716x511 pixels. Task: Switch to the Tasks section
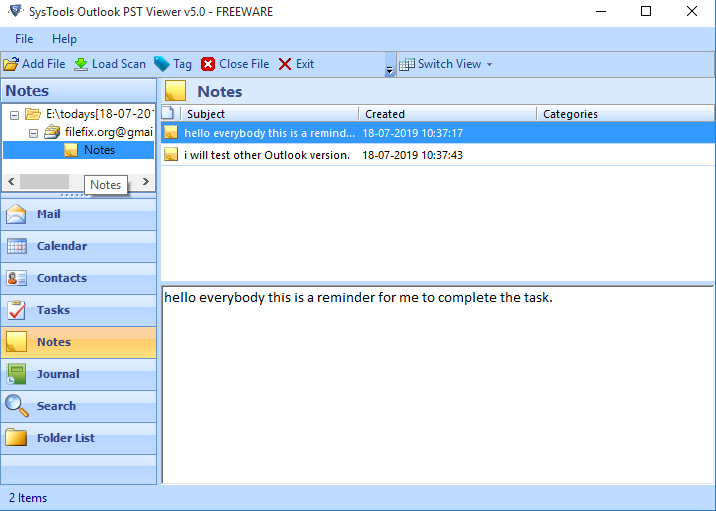(x=79, y=310)
